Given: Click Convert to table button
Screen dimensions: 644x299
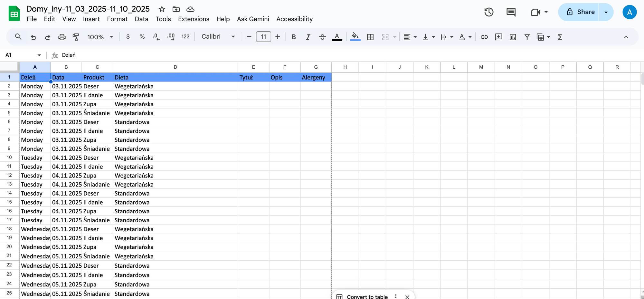Looking at the screenshot, I should point(367,296).
